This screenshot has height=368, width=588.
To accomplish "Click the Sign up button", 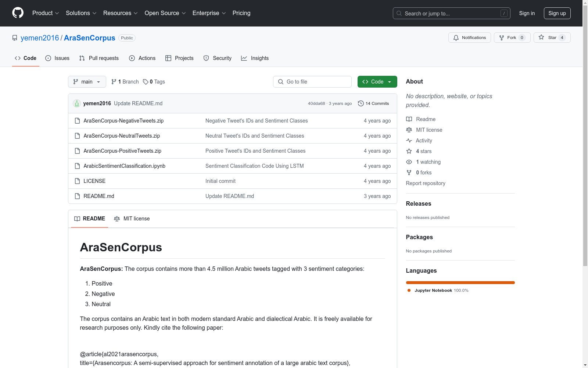I will pyautogui.click(x=557, y=13).
